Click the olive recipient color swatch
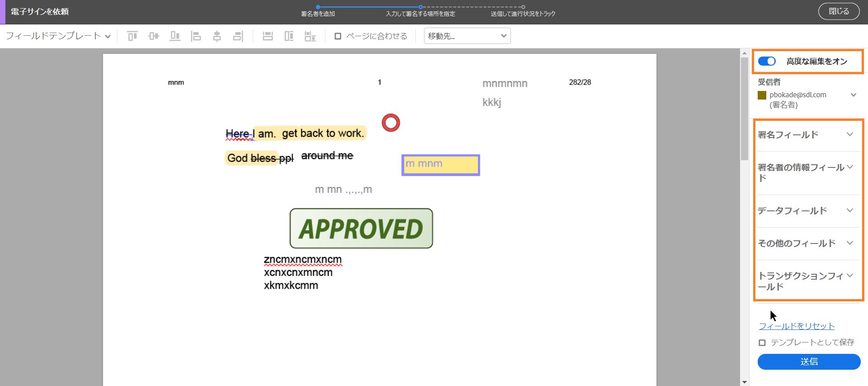868x386 pixels. (x=762, y=95)
